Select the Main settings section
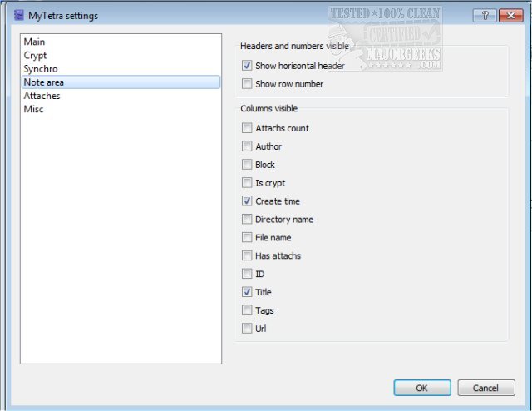The height and width of the screenshot is (411, 532). pos(121,42)
